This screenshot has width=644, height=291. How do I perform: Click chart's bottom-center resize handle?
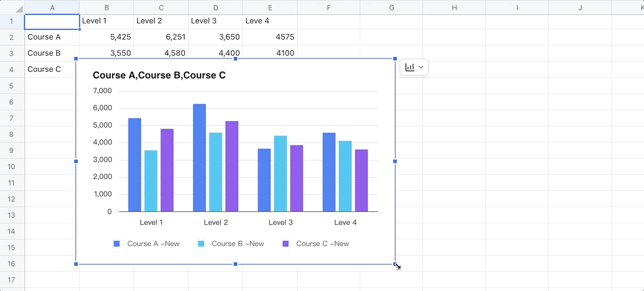(235, 263)
